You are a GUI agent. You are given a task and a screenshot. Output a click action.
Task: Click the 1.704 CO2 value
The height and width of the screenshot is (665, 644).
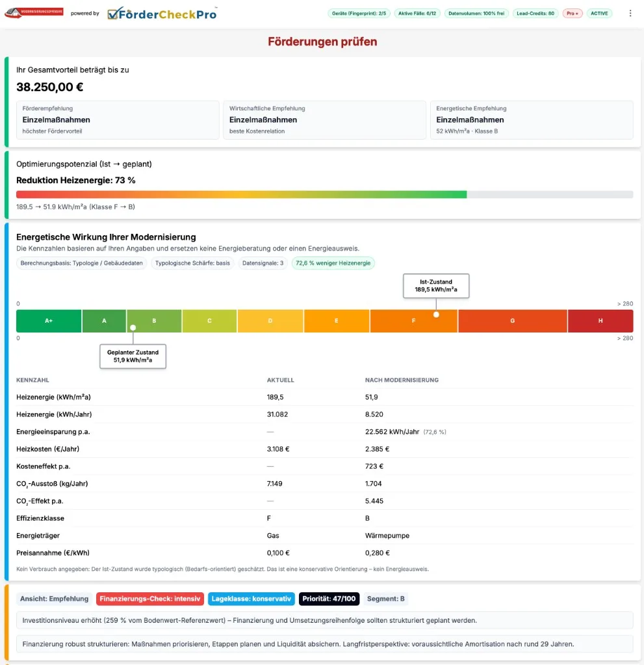click(373, 484)
